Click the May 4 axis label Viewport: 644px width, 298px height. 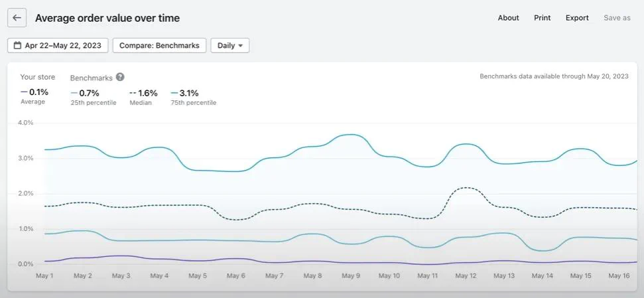(159, 276)
